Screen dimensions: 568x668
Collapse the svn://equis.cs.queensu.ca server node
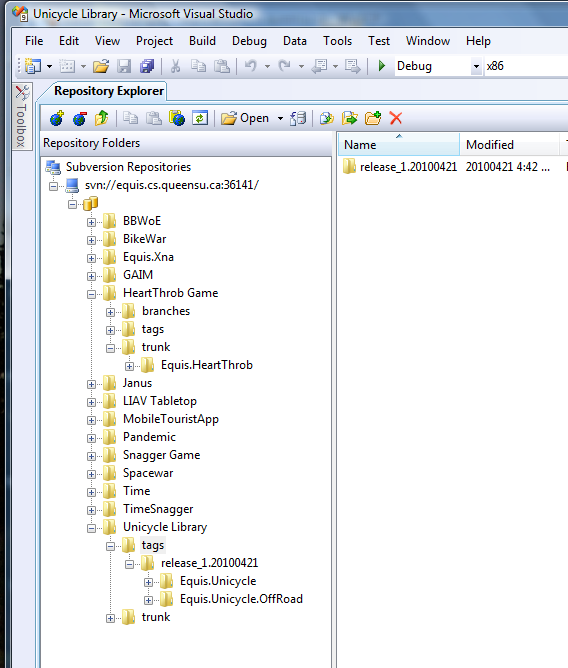pyautogui.click(x=53, y=186)
